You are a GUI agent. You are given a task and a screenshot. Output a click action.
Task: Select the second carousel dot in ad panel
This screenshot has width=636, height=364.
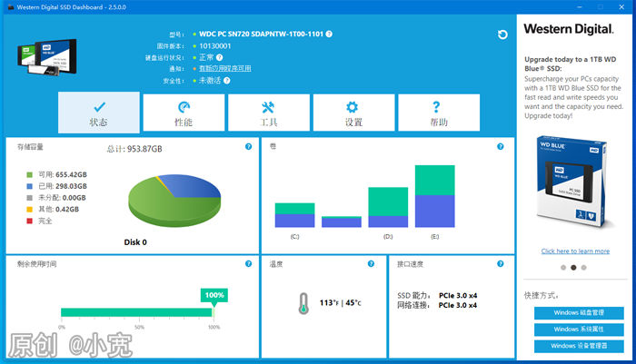point(573,268)
